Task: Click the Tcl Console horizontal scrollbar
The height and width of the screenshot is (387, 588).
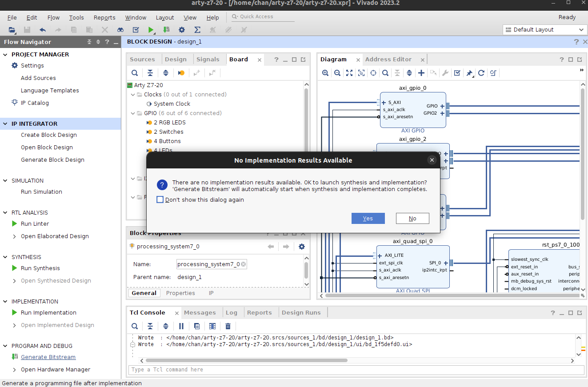Action: coord(246,360)
